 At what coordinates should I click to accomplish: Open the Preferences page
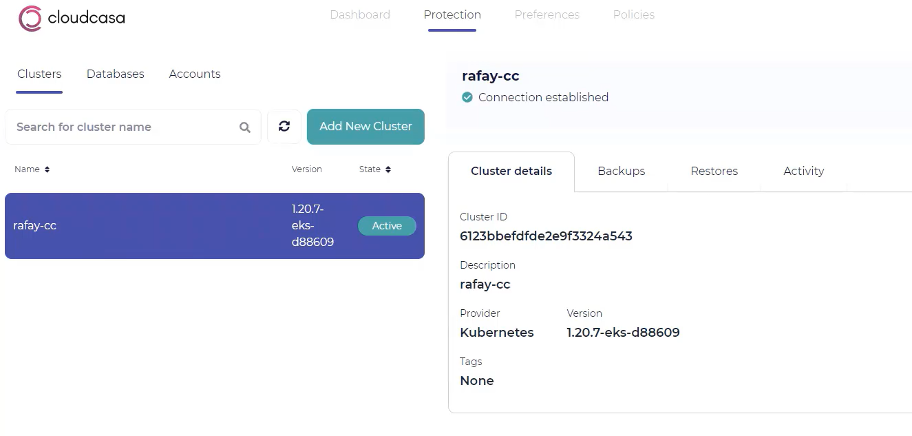(x=547, y=15)
